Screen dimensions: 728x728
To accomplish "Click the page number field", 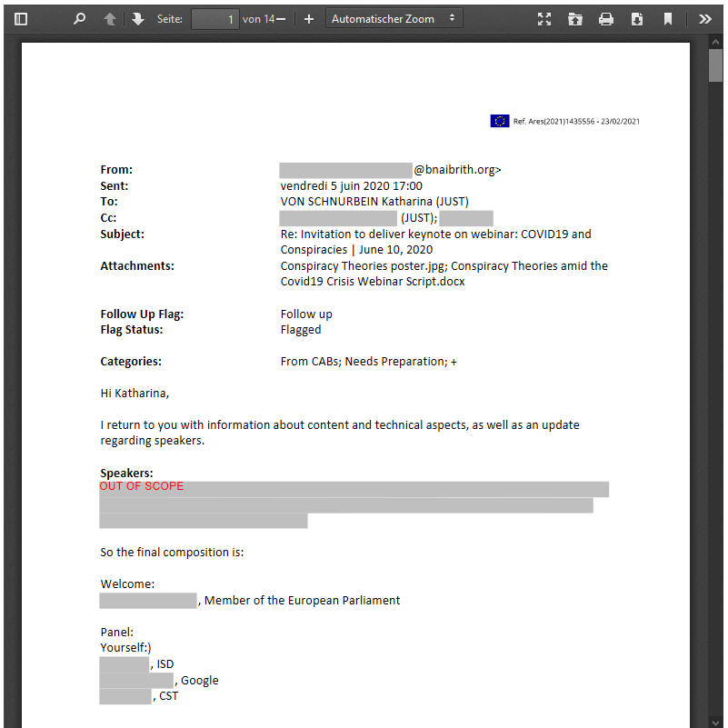I will tap(215, 19).
